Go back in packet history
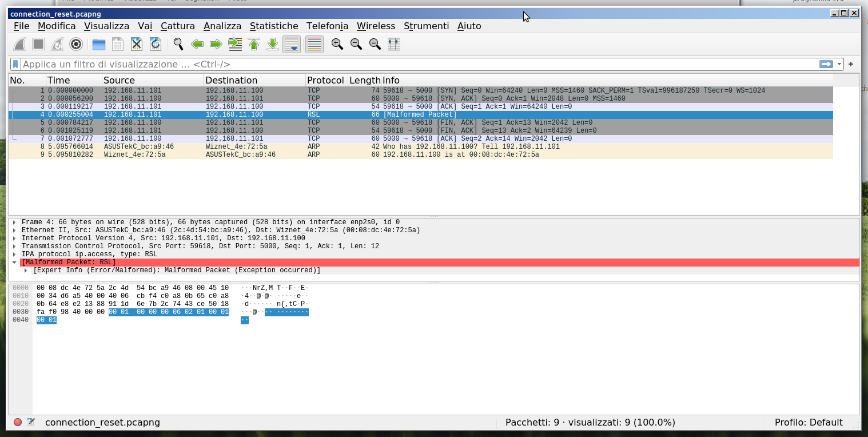868x437 pixels. (197, 44)
